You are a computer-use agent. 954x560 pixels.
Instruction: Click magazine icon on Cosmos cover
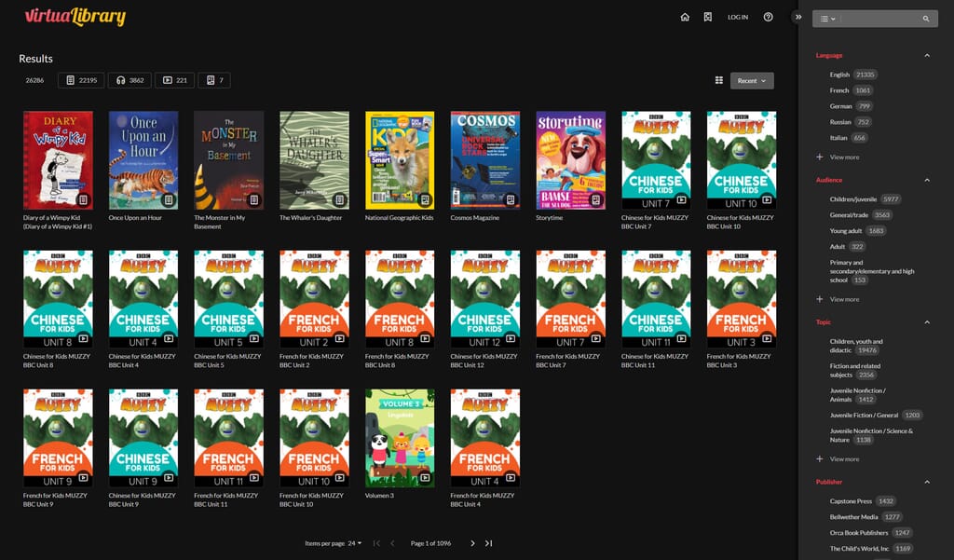pos(511,199)
